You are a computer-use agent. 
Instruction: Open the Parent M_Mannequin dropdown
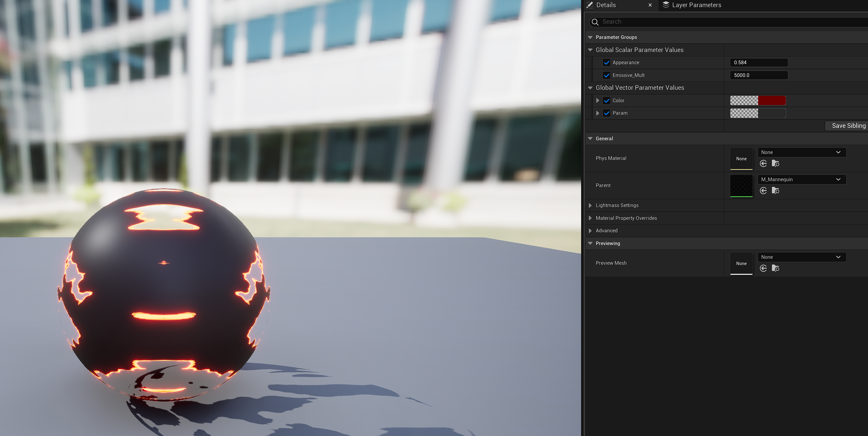[802, 179]
